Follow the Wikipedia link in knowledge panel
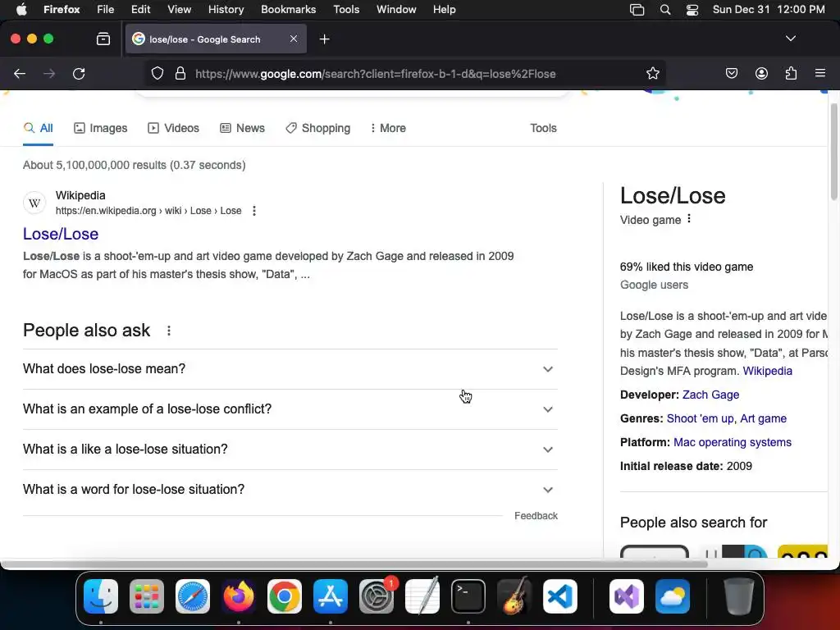 tap(767, 371)
